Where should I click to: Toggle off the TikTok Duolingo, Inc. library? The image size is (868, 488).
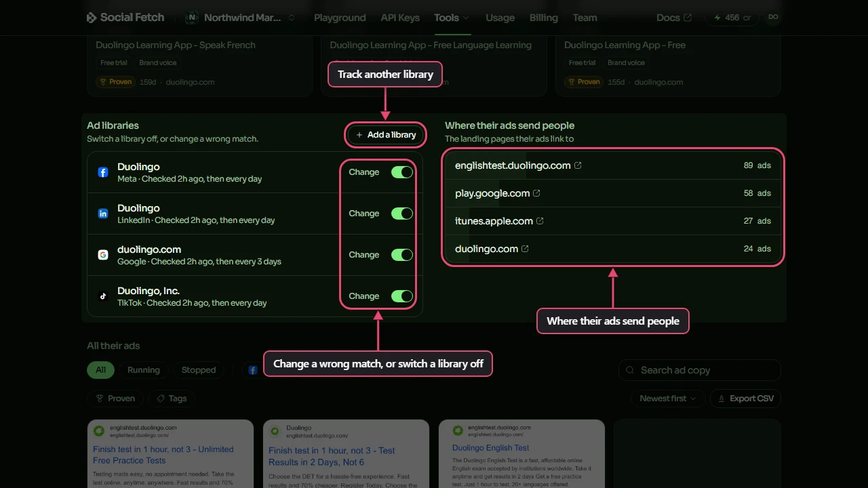pos(402,296)
